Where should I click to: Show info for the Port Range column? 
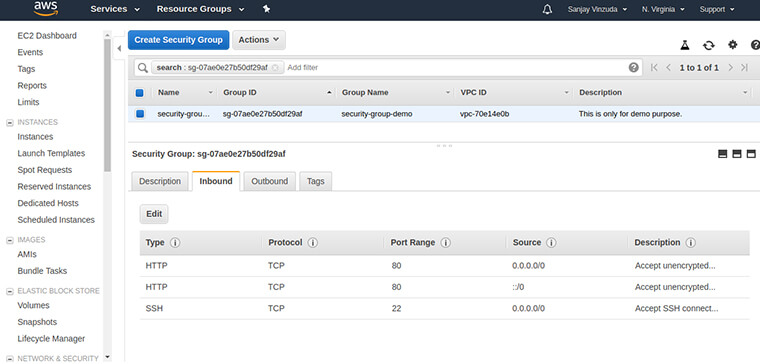[445, 243]
